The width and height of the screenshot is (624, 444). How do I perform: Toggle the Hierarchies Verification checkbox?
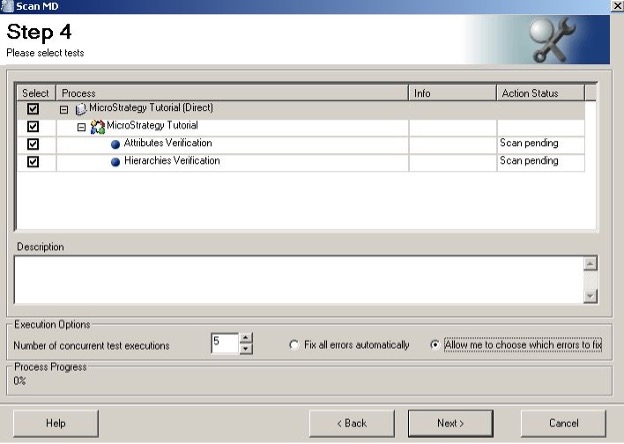[x=33, y=162]
